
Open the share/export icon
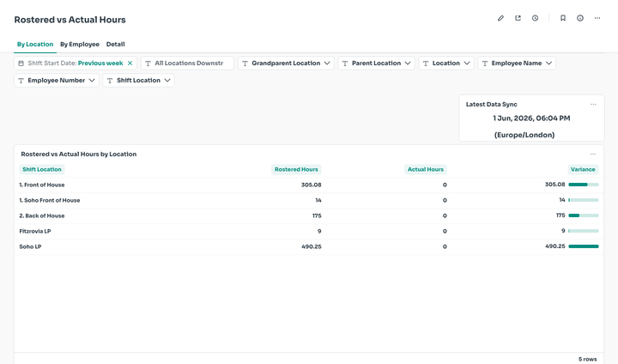pos(518,18)
